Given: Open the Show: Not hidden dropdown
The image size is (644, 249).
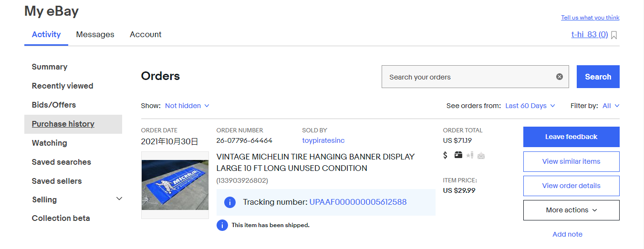Looking at the screenshot, I should 187,106.
